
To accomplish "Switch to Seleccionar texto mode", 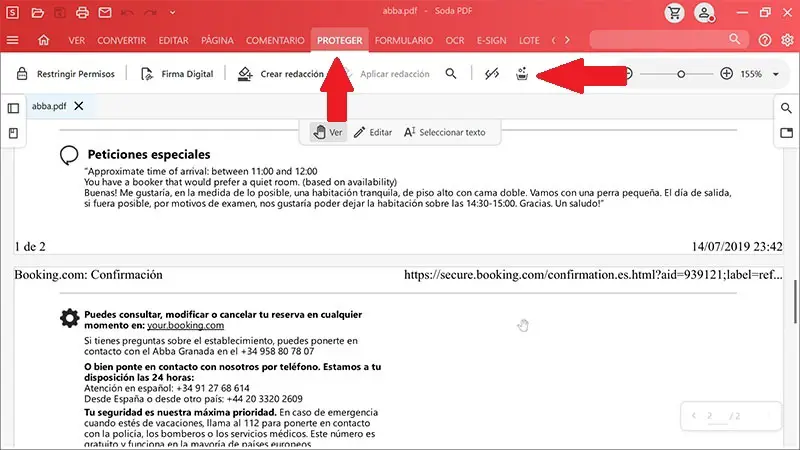I will pos(444,132).
